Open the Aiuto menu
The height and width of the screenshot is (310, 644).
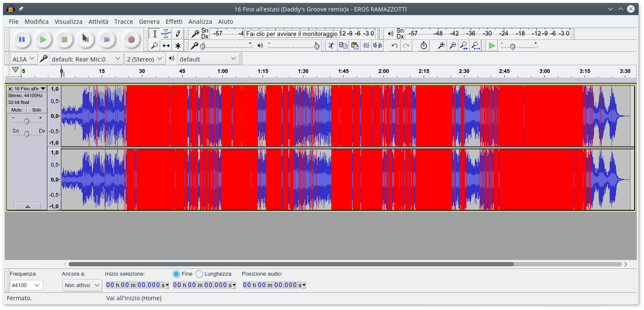pyautogui.click(x=226, y=22)
